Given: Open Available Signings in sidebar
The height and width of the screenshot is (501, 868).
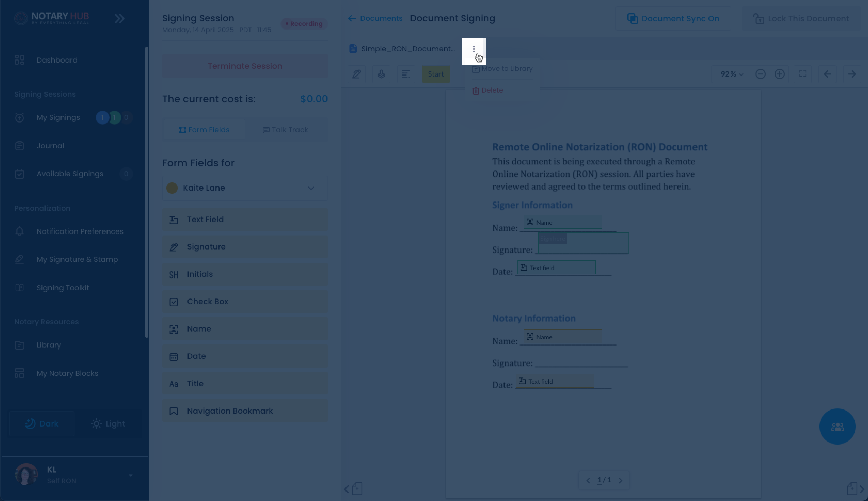Looking at the screenshot, I should (70, 174).
